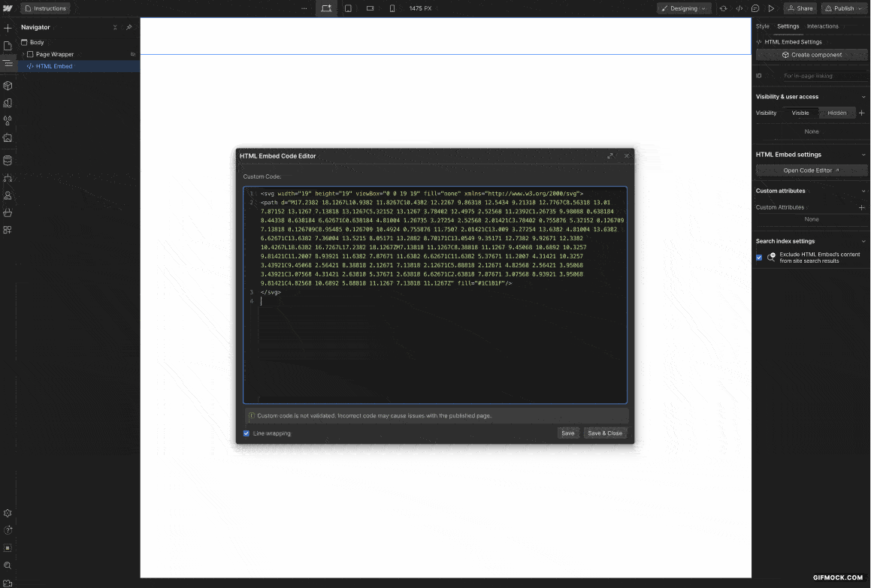871x588 pixels.
Task: Open the Pages panel
Action: pyautogui.click(x=8, y=46)
